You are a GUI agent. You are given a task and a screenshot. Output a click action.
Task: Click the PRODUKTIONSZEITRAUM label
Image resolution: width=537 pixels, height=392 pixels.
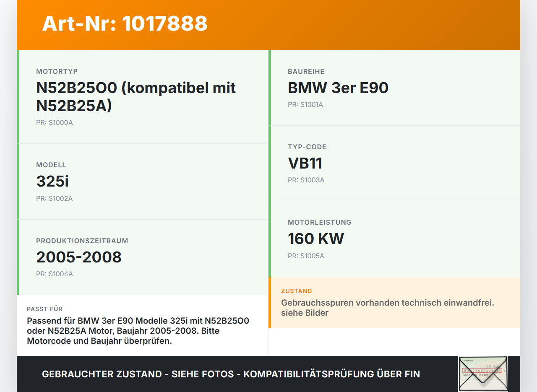pos(82,241)
